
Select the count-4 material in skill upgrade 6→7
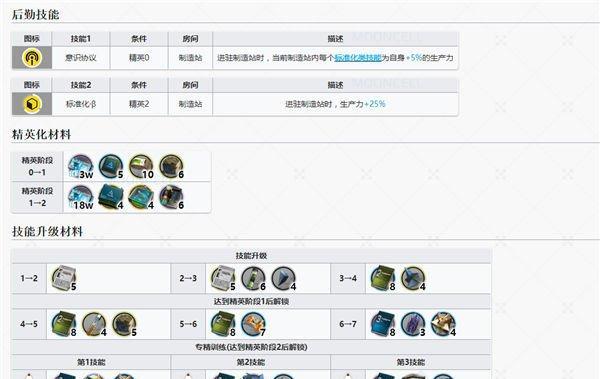[443, 324]
